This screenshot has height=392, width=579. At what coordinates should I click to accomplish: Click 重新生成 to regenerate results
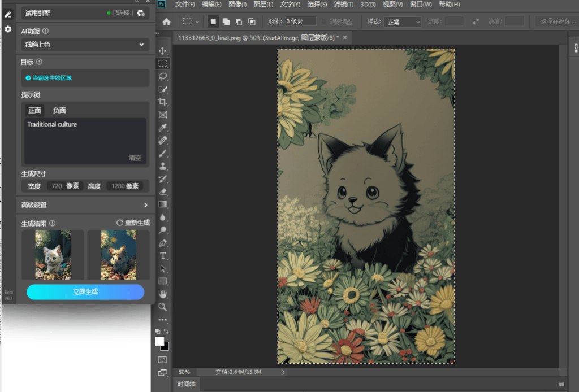coord(133,223)
